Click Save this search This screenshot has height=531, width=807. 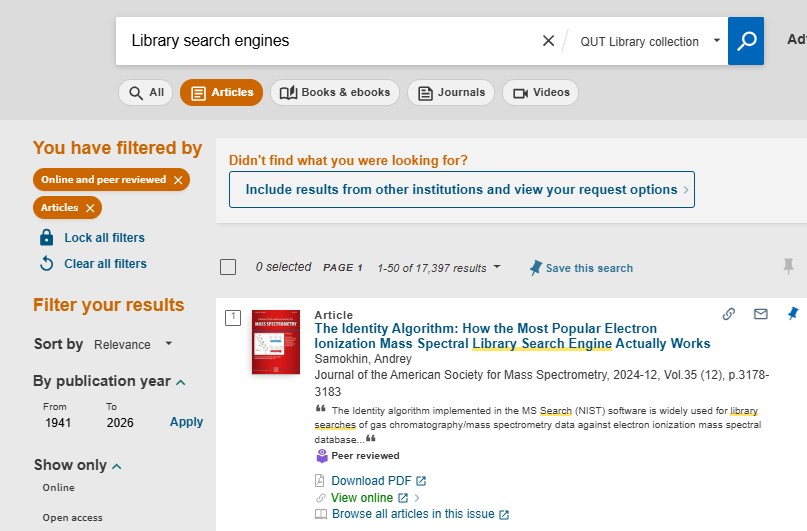coord(582,268)
